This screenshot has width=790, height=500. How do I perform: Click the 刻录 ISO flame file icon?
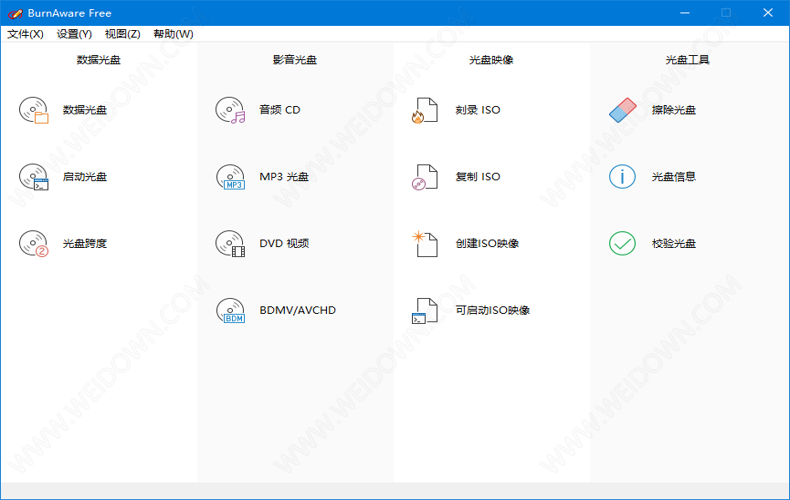tap(425, 110)
